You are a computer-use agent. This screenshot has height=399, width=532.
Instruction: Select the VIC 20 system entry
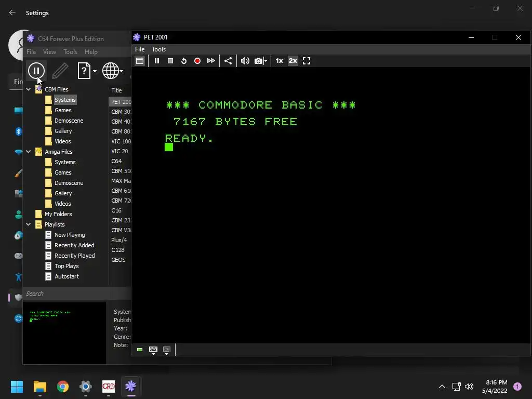pos(120,151)
